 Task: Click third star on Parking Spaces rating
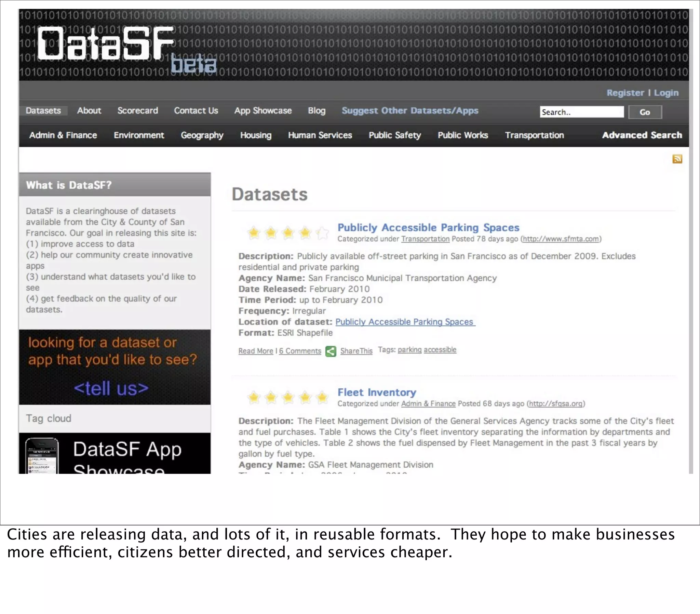[288, 233]
